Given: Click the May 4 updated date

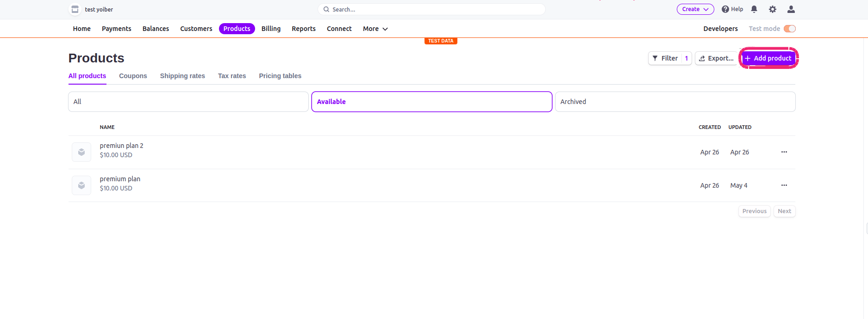Looking at the screenshot, I should tap(739, 185).
